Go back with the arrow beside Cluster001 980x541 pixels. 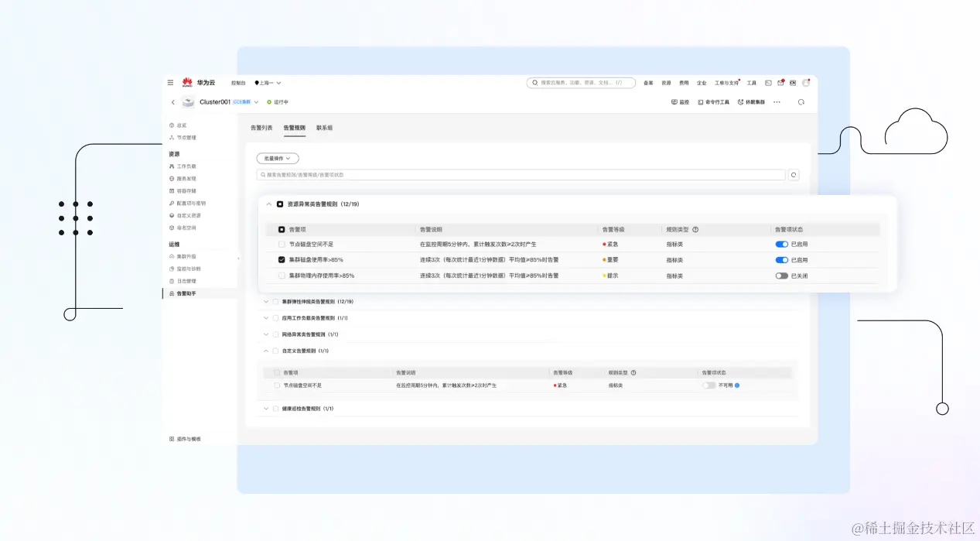click(x=172, y=102)
